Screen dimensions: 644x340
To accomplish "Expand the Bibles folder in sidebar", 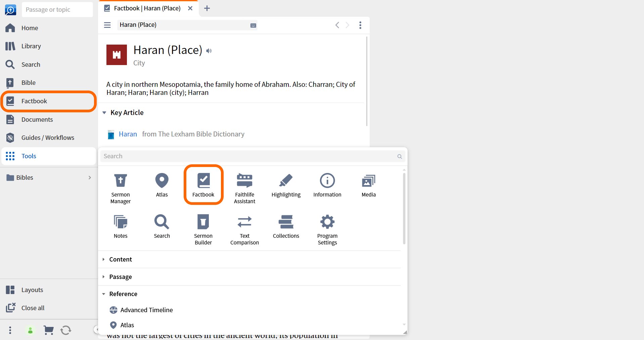I will pyautogui.click(x=49, y=178).
